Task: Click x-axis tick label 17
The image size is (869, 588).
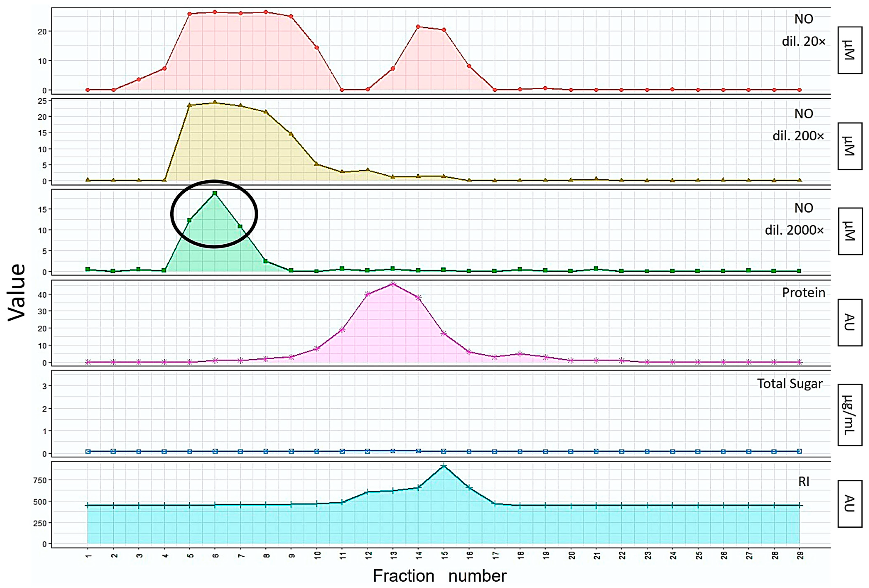Action: pos(495,555)
